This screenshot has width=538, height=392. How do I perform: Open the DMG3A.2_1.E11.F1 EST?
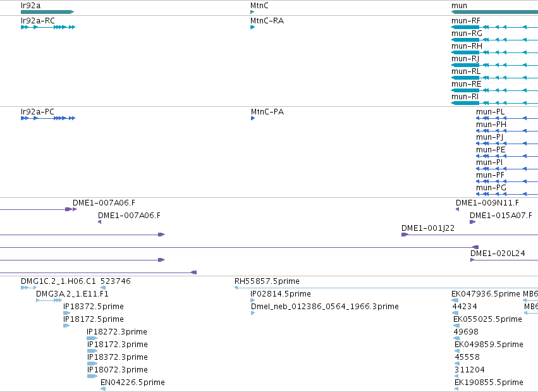coord(49,300)
